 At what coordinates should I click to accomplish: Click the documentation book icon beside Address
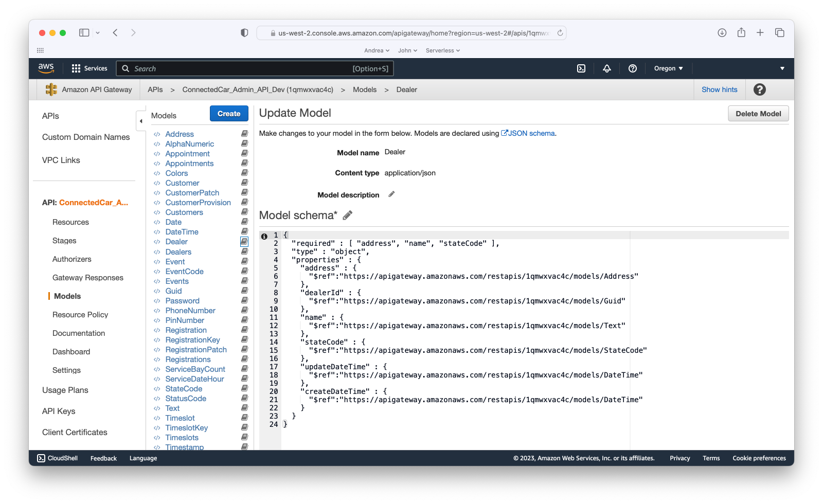[x=244, y=134]
